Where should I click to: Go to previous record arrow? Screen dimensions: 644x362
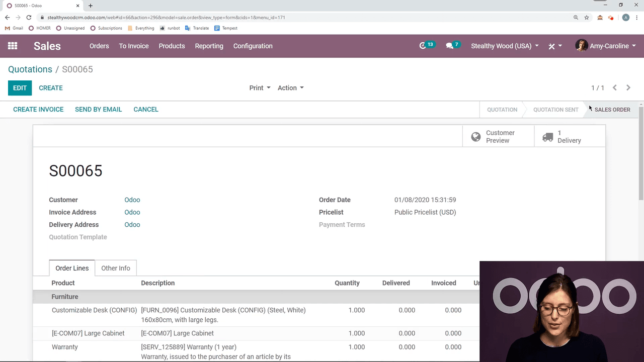pyautogui.click(x=615, y=87)
